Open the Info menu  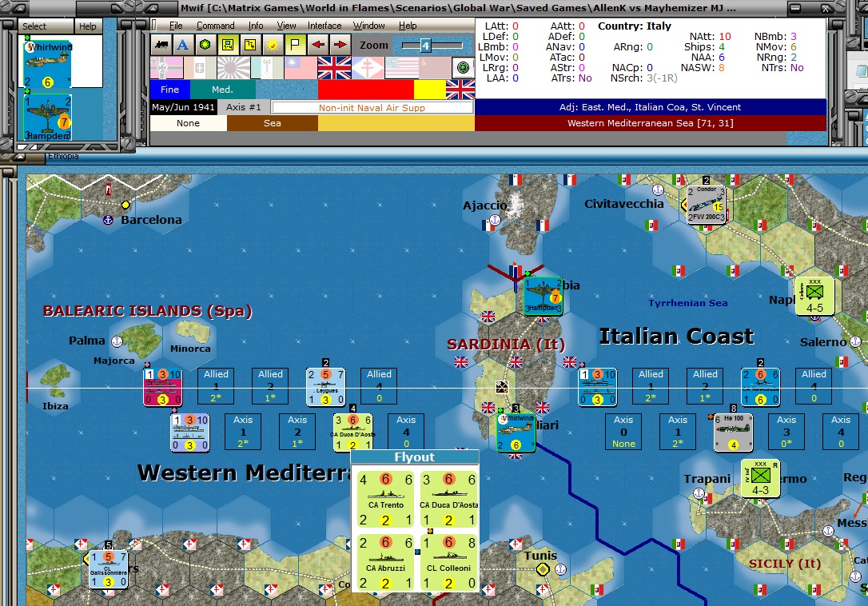[x=256, y=26]
